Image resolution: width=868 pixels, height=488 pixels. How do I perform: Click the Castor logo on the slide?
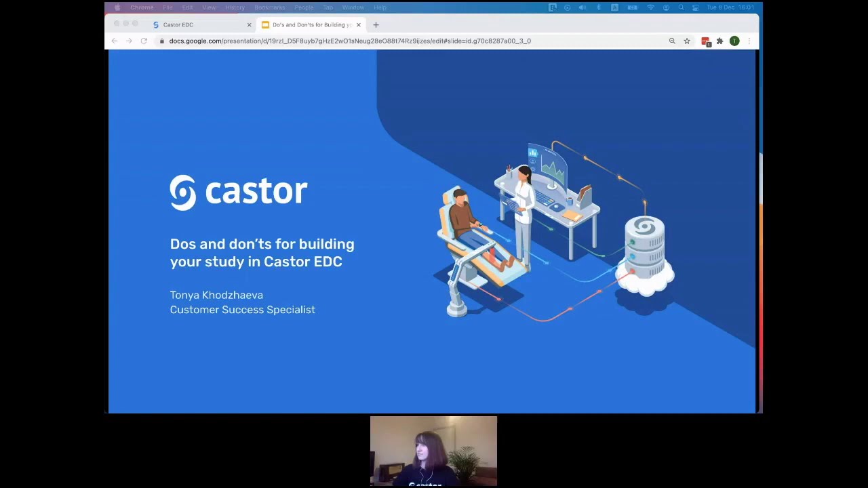coord(239,192)
